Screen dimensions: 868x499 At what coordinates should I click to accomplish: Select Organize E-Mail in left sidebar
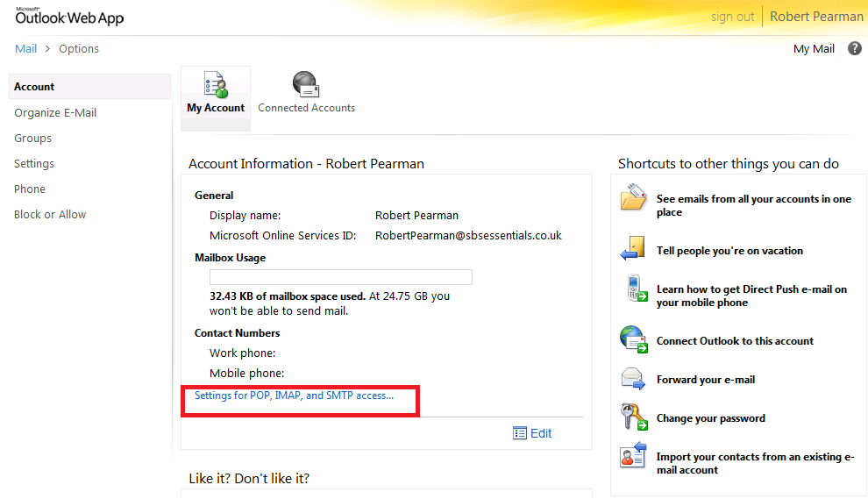click(x=55, y=113)
